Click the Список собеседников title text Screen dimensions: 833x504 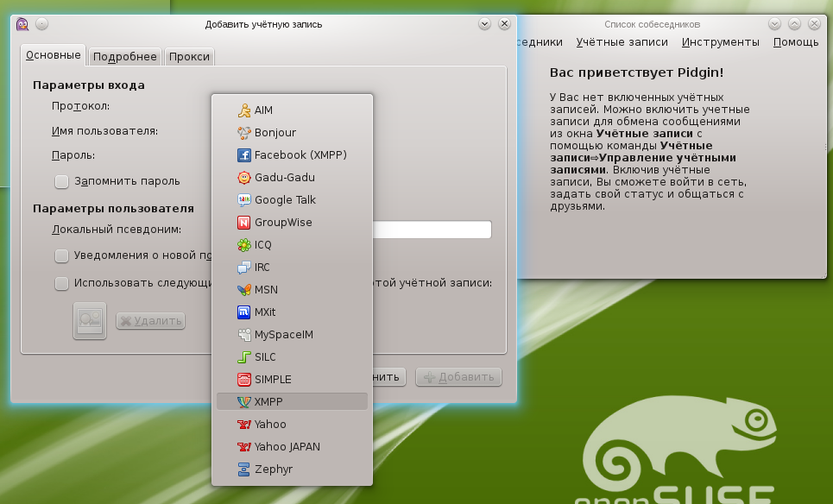652,24
